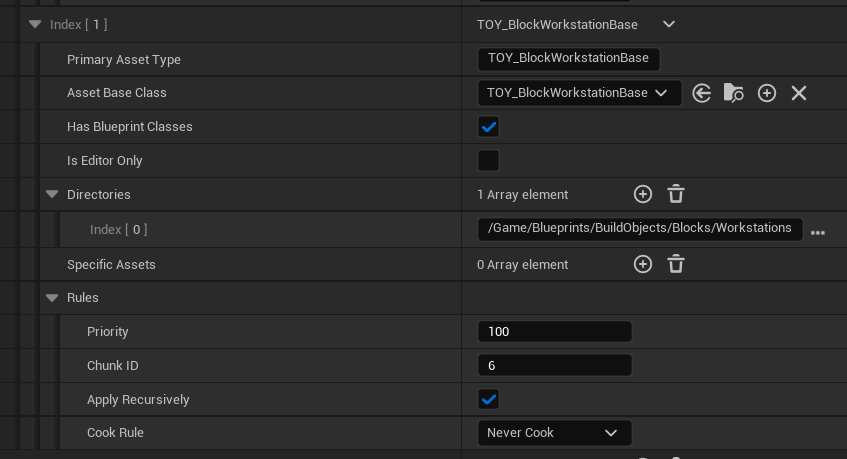Image resolution: width=847 pixels, height=459 pixels.
Task: Collapse the Directories section
Action: point(52,195)
